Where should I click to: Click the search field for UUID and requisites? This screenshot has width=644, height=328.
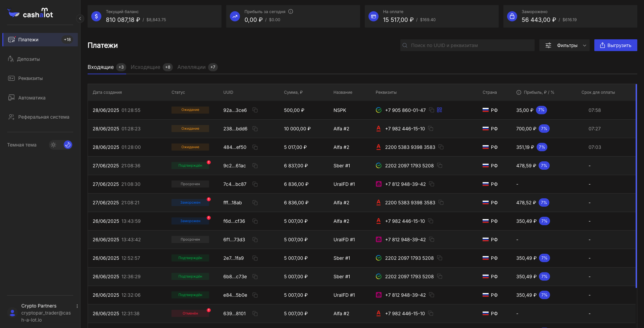467,45
